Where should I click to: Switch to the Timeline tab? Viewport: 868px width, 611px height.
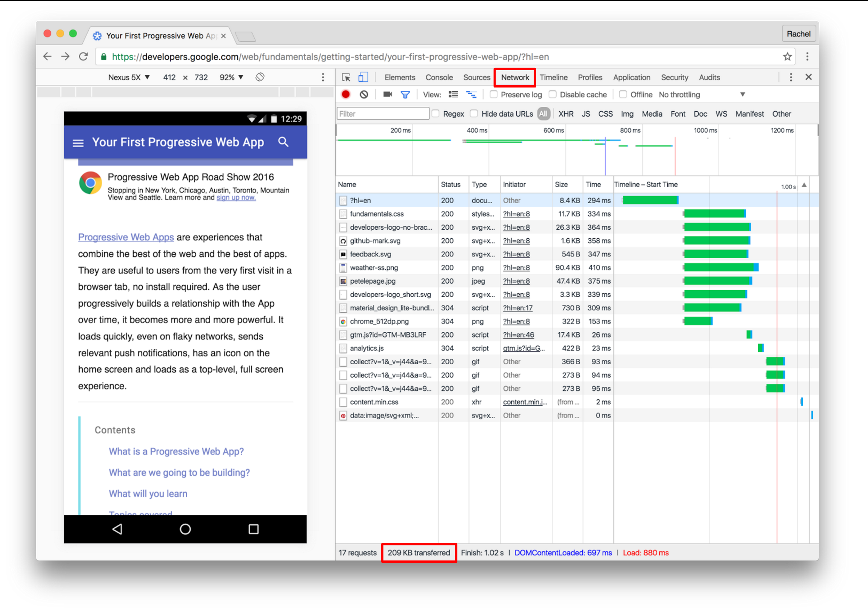553,77
